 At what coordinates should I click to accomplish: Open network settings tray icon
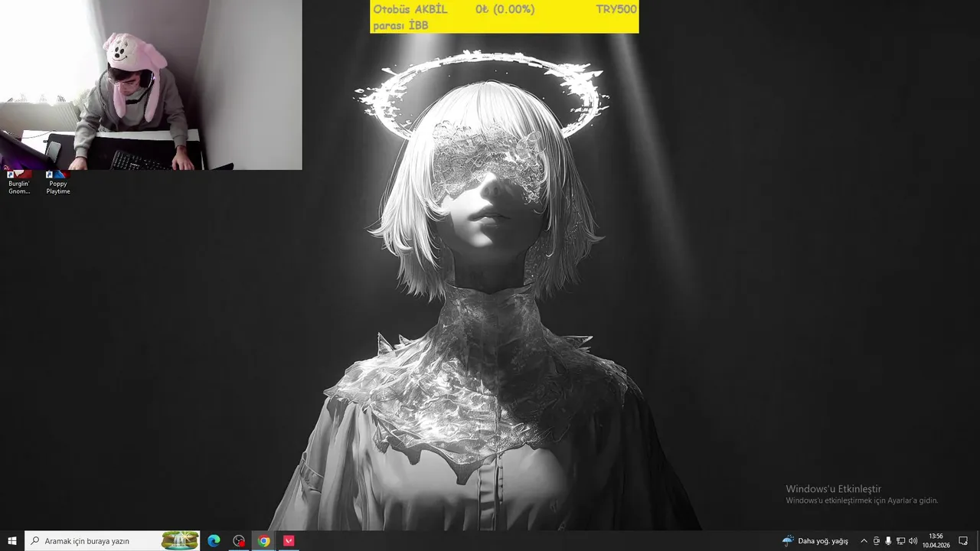(900, 541)
